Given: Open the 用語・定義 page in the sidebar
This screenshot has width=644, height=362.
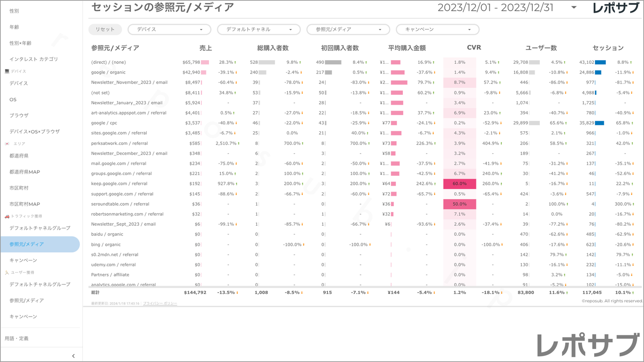Looking at the screenshot, I should point(16,338).
